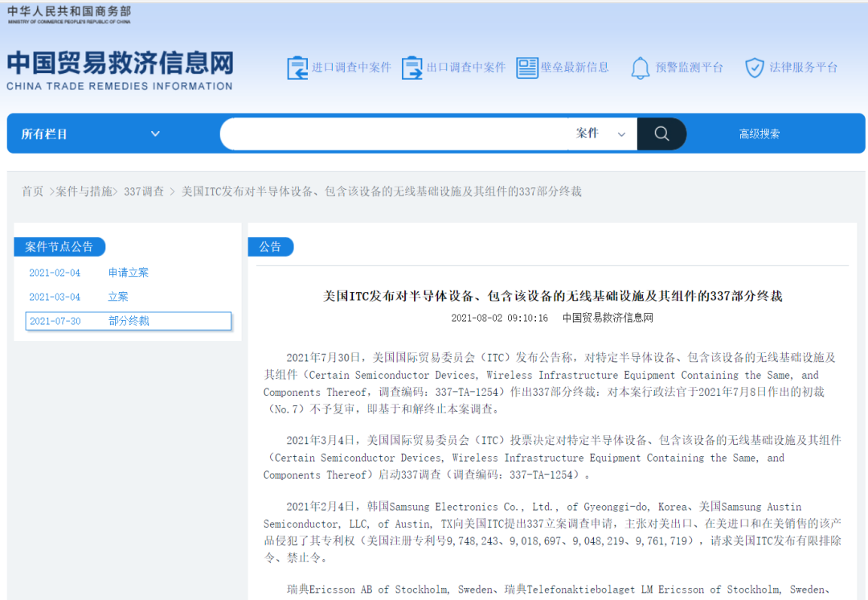Click paragraph starting 2021年3月4日
This screenshot has width=868, height=600.
(552, 458)
